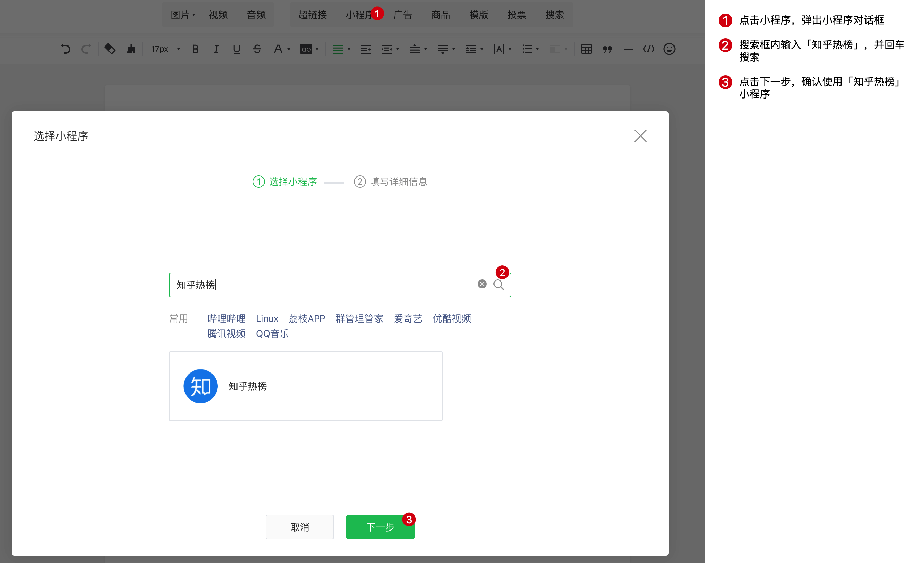This screenshot has height=563, width=924.
Task: Click the 视频 menu item
Action: click(218, 15)
